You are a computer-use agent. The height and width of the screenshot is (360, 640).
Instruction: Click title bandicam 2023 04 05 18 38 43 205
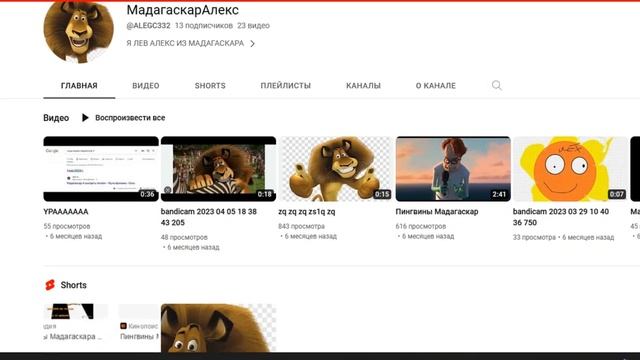(209, 217)
